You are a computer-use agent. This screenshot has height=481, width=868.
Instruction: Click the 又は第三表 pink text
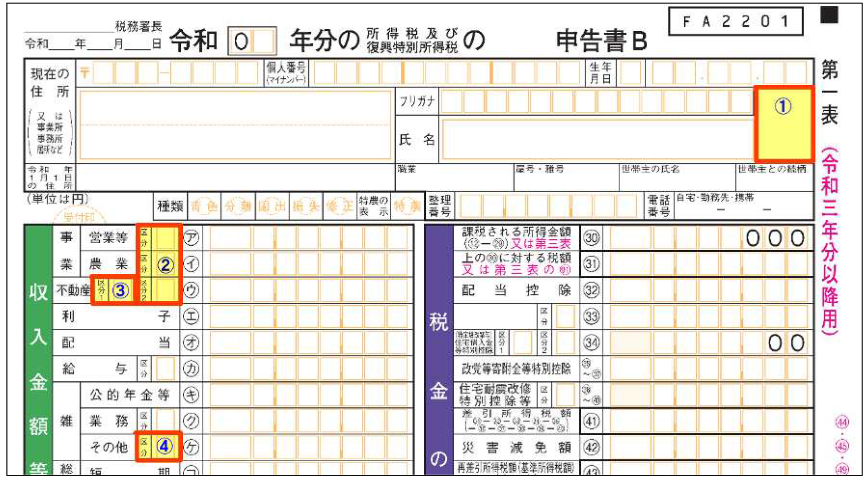point(541,244)
